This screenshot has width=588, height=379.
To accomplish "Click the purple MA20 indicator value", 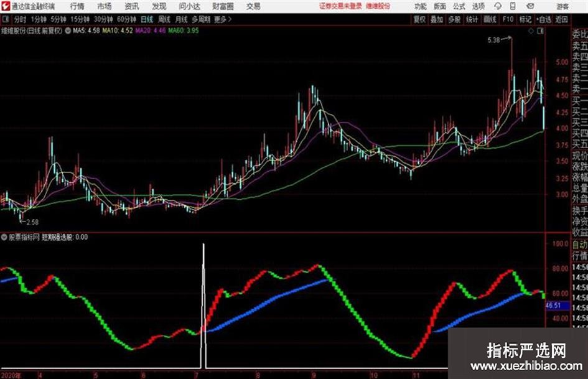I will click(151, 30).
